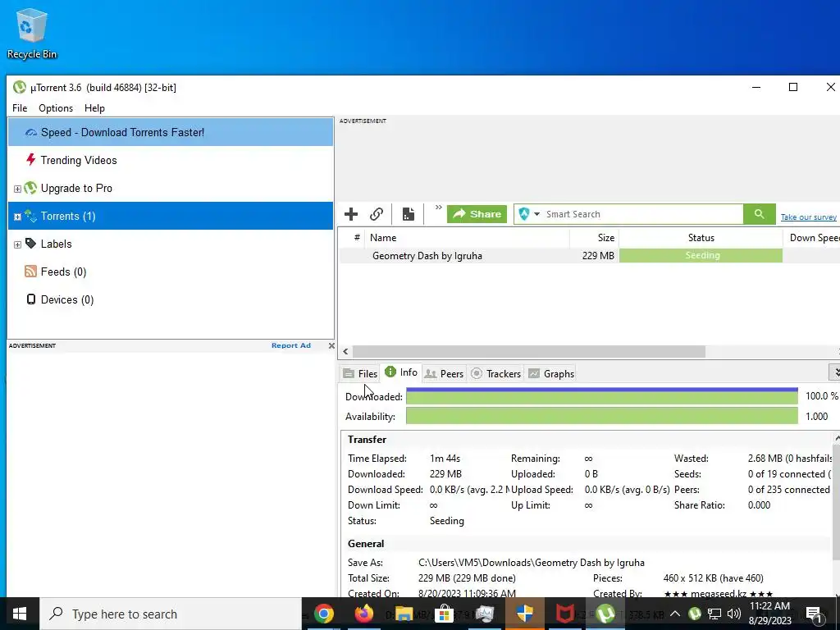Click the green Share button
The height and width of the screenshot is (630, 840).
[477, 214]
